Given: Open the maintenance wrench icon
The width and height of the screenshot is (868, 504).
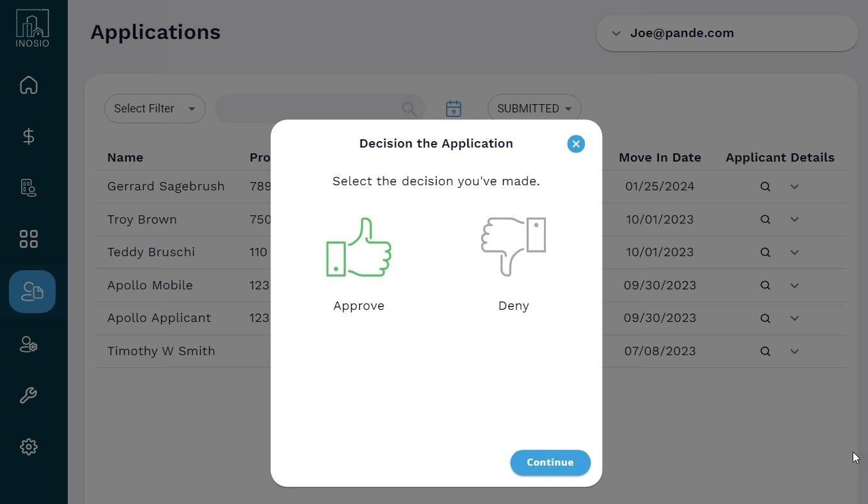Looking at the screenshot, I should (29, 395).
